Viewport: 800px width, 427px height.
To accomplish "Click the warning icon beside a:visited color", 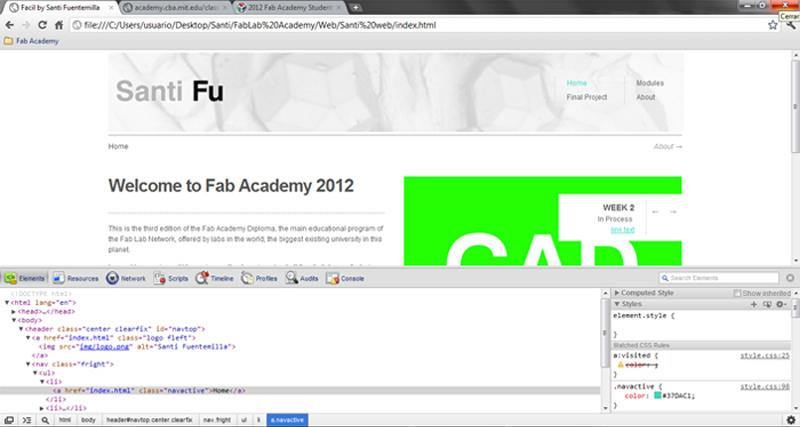I will pos(620,365).
